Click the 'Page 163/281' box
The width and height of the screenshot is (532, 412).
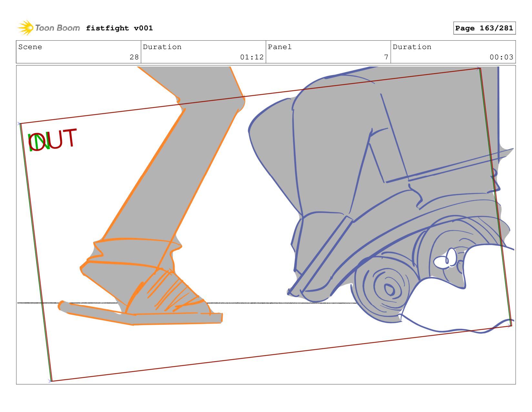coord(484,28)
